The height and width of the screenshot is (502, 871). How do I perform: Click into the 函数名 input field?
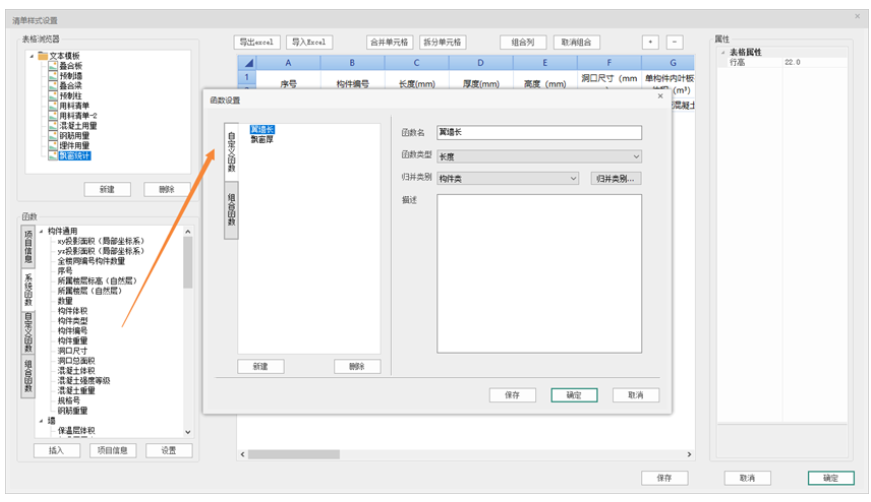(539, 132)
